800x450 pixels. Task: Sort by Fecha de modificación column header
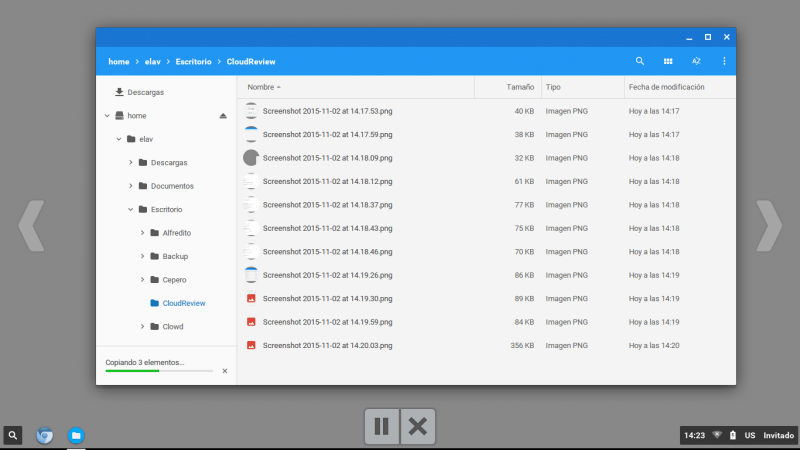click(x=666, y=87)
